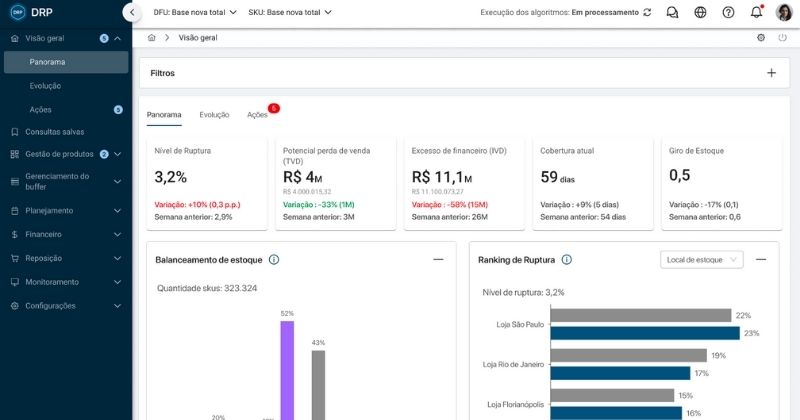
Task: Click the blue 23% Loja São Paulo bar
Action: [645, 333]
